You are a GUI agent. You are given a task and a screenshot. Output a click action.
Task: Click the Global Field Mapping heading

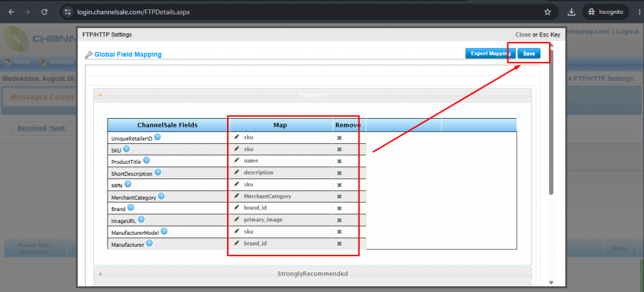(128, 54)
